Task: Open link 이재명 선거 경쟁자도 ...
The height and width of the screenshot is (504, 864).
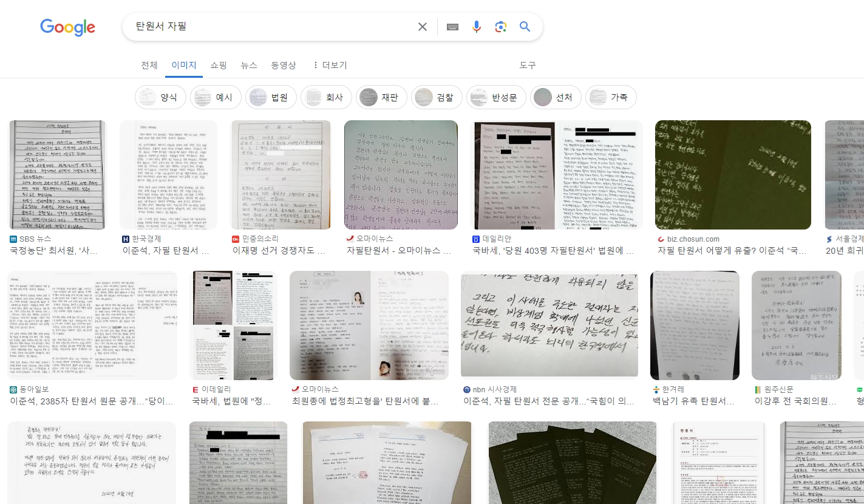Action: click(x=279, y=251)
